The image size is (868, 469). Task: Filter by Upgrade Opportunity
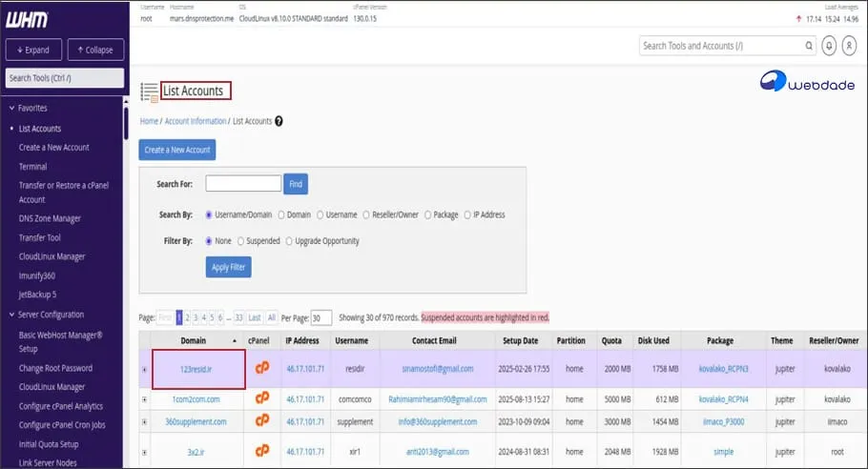coord(289,241)
